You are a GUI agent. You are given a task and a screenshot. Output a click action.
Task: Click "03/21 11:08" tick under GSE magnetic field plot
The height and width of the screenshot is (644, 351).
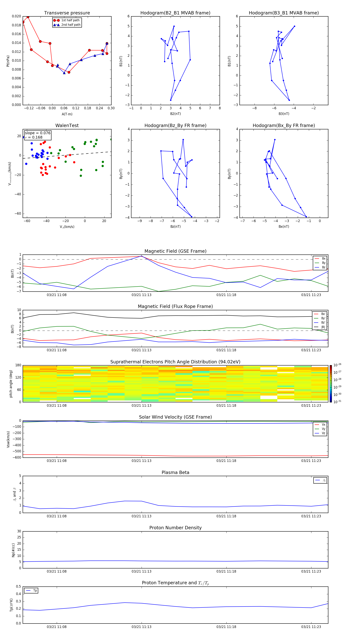point(57,295)
